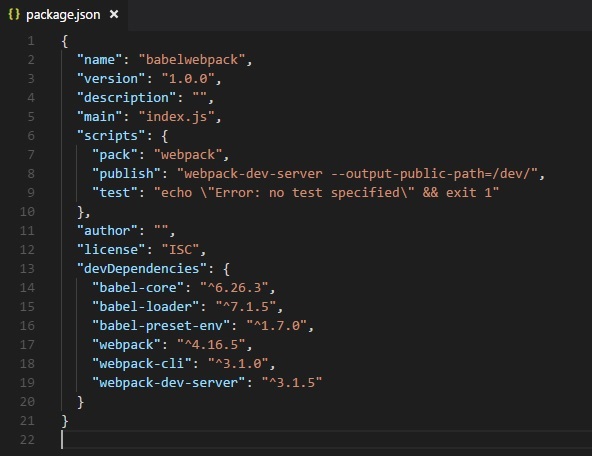Viewport: 592px width, 456px height.
Task: Click the echo Error no test specified string
Action: (x=327, y=193)
